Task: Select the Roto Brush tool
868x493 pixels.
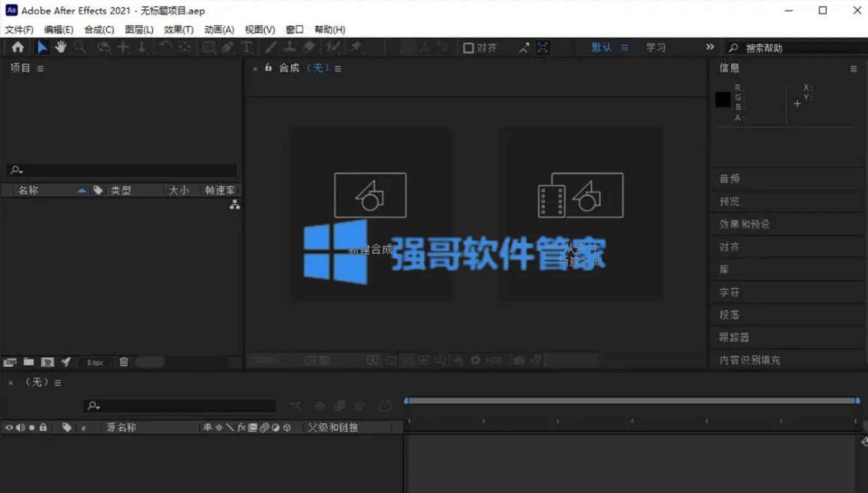Action: [x=333, y=47]
